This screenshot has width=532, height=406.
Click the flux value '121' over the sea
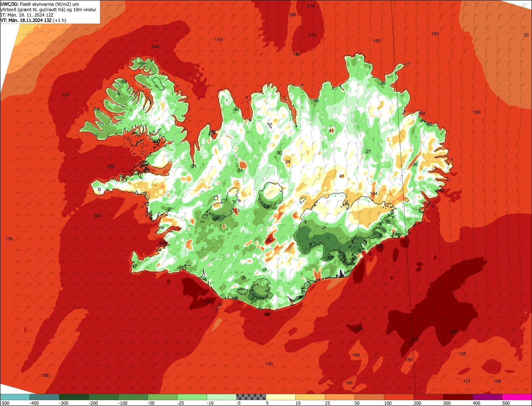[467, 381]
